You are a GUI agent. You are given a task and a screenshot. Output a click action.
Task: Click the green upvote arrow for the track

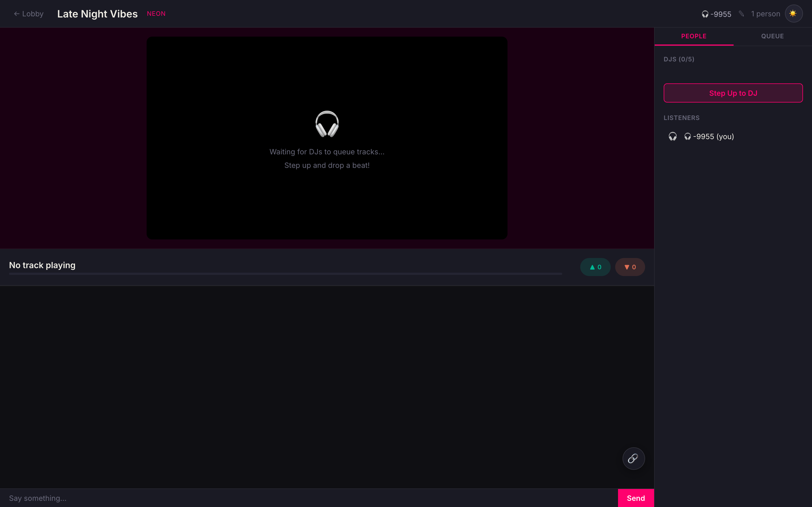pos(595,266)
